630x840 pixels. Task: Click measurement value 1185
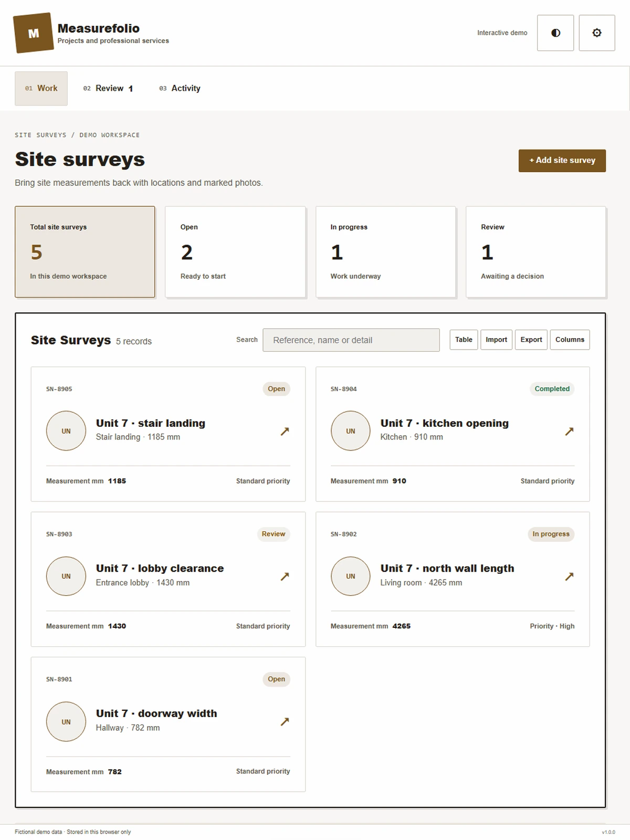pyautogui.click(x=117, y=481)
